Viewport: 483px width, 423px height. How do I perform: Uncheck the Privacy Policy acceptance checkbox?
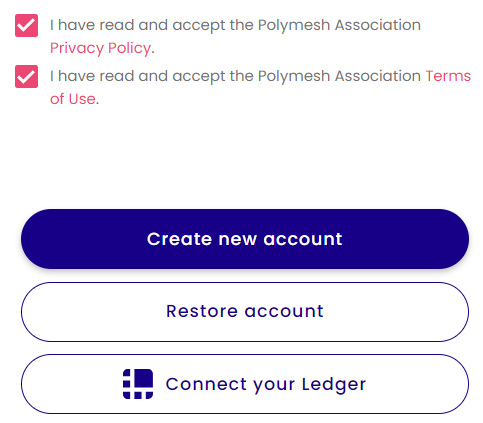(x=26, y=25)
